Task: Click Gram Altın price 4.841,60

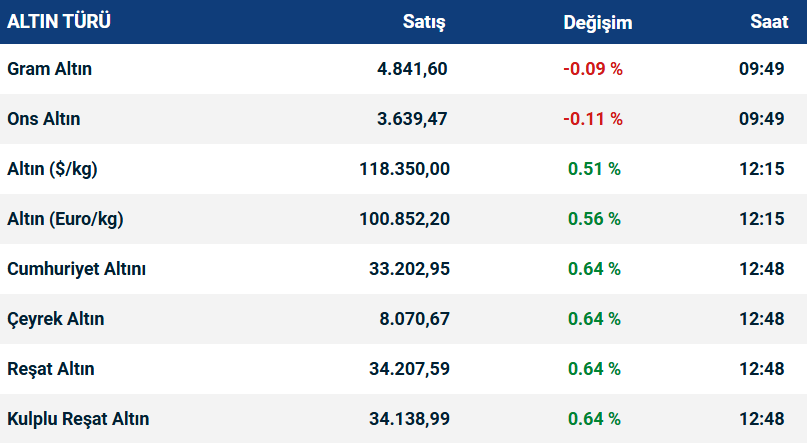Action: coord(412,69)
